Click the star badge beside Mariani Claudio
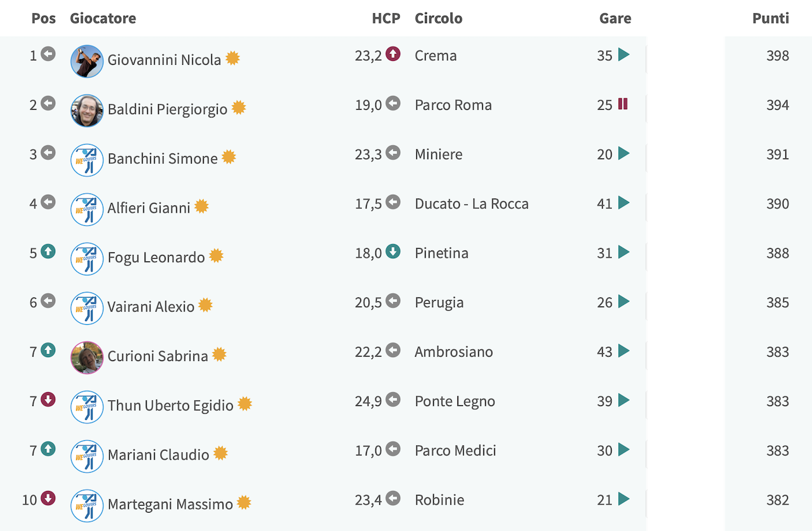This screenshot has height=531, width=812. (x=220, y=453)
